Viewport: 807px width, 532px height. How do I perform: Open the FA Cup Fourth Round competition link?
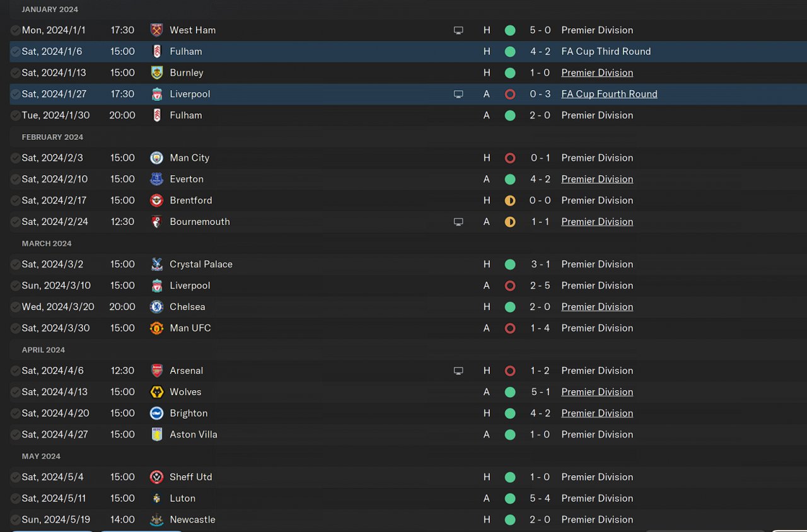point(609,94)
